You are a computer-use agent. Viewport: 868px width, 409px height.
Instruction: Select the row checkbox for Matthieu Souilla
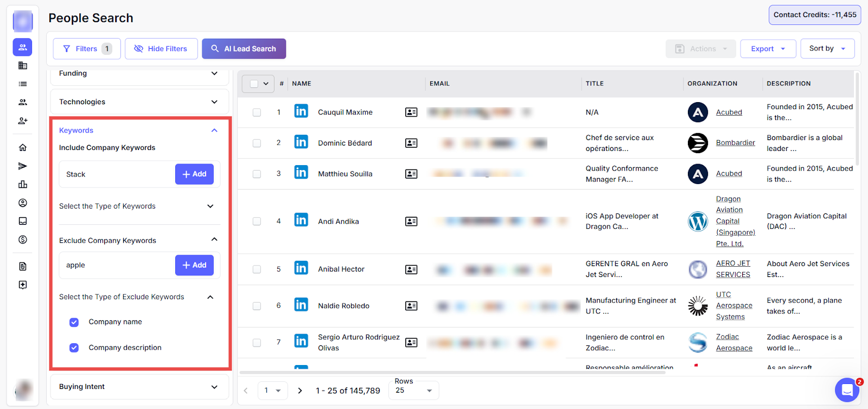(257, 174)
